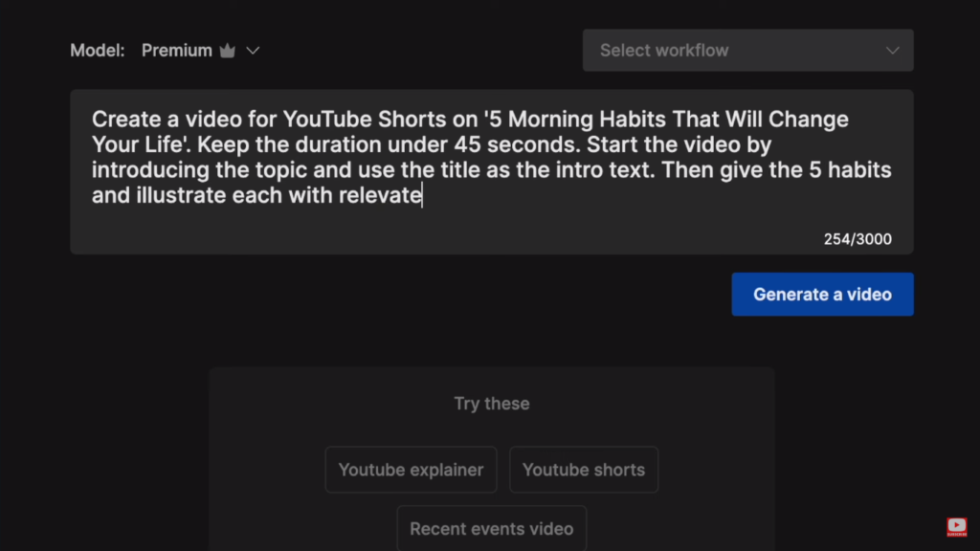This screenshot has height=551, width=980.
Task: Click the chevron next to Premium
Action: tap(251, 50)
